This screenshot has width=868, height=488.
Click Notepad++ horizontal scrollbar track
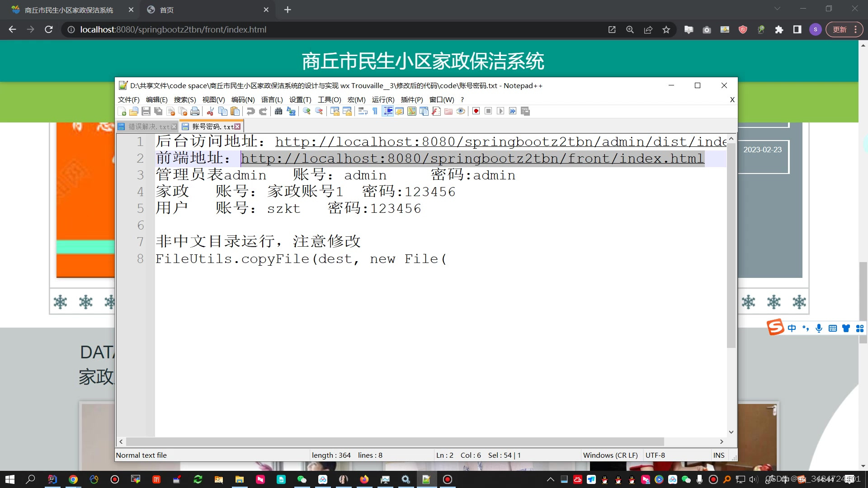coord(692,441)
